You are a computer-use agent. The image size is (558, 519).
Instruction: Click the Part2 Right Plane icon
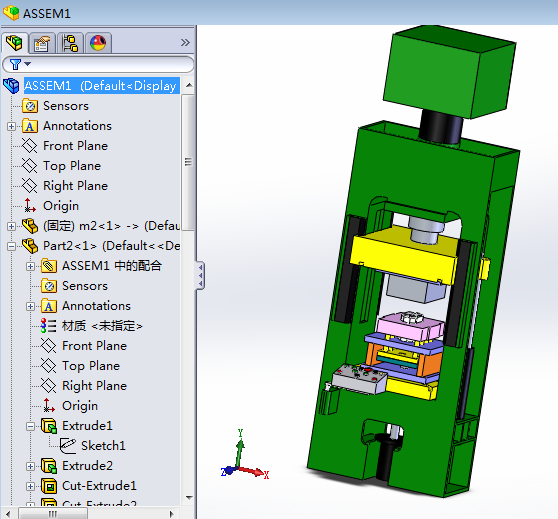(x=48, y=386)
